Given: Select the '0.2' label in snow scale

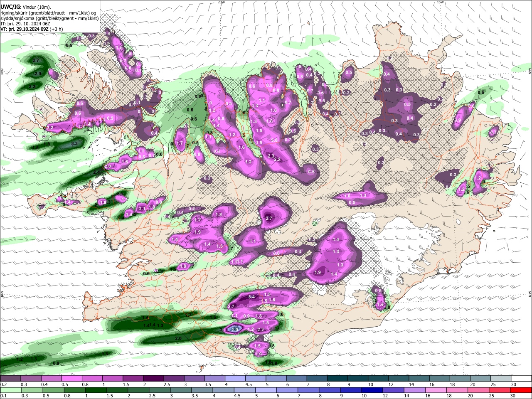Looking at the screenshot, I should (x=3, y=384).
